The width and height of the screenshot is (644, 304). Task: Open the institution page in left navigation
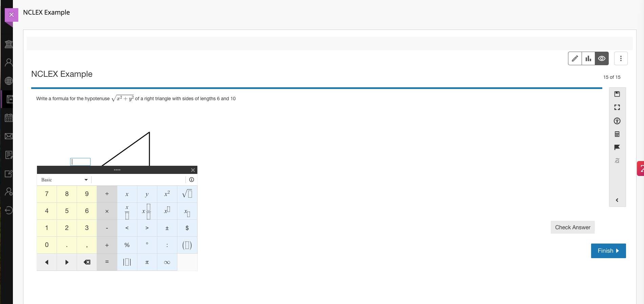(x=8, y=44)
